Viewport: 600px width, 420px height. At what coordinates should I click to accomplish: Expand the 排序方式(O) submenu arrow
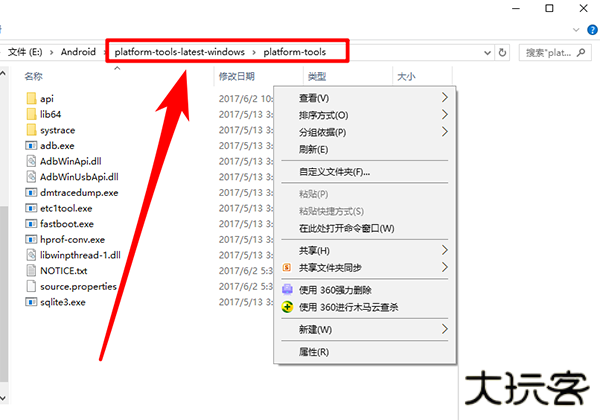[x=445, y=115]
